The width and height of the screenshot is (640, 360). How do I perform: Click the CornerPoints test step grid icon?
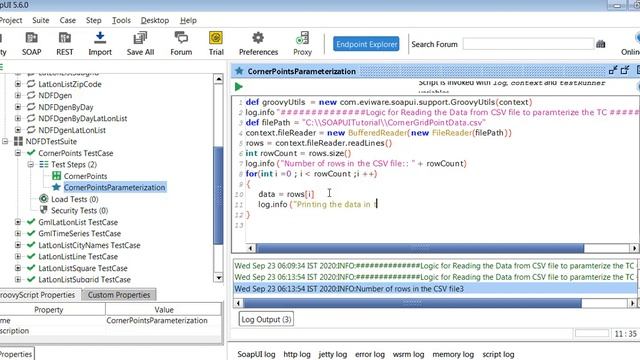56,176
